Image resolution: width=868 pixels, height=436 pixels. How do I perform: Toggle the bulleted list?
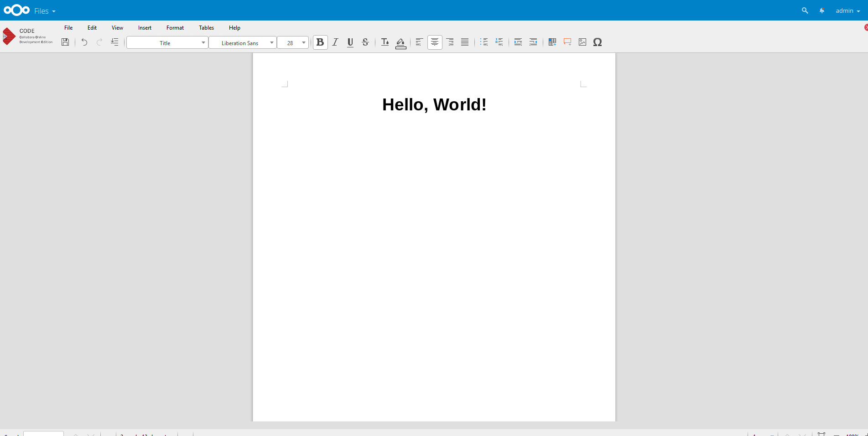(x=484, y=42)
